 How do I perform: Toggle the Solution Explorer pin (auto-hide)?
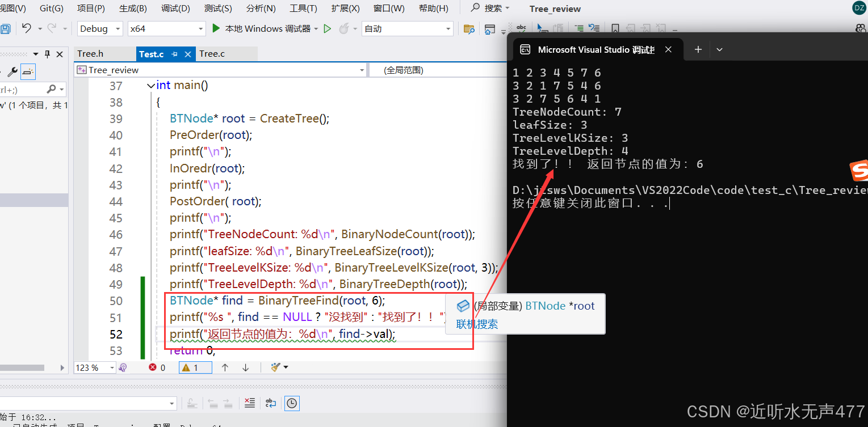48,54
